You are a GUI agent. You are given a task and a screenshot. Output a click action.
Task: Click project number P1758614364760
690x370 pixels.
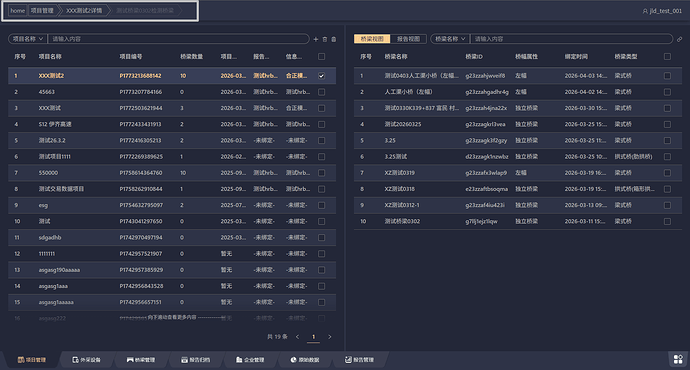pyautogui.click(x=141, y=173)
